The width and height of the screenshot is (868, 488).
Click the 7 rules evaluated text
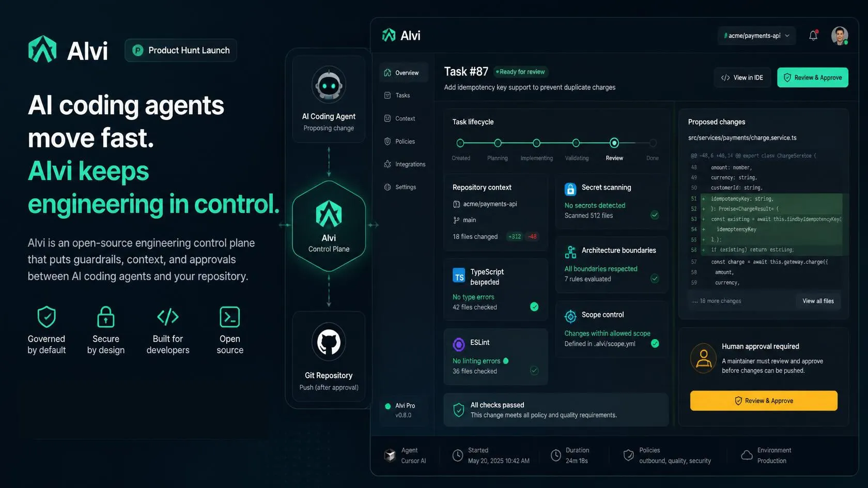click(587, 279)
